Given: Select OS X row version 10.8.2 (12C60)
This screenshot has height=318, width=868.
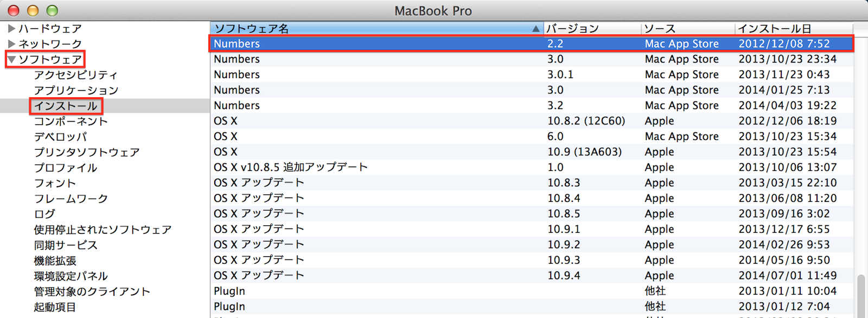Looking at the screenshot, I should click(532, 121).
